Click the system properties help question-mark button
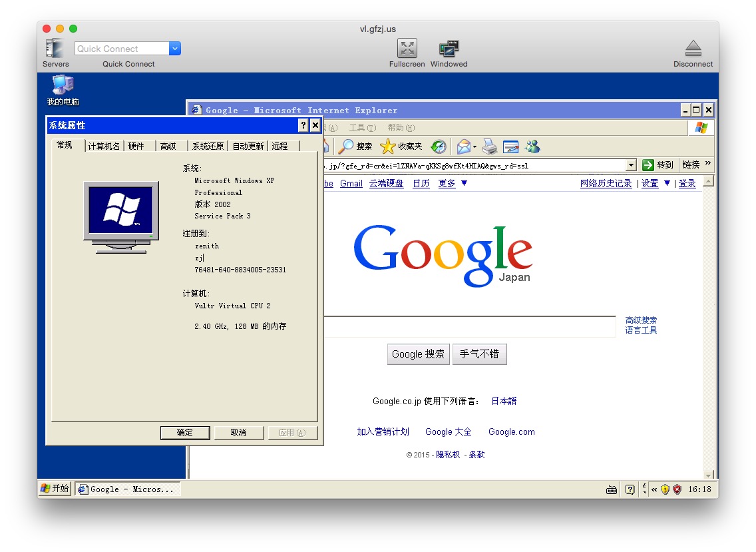This screenshot has width=756, height=552. click(x=303, y=125)
